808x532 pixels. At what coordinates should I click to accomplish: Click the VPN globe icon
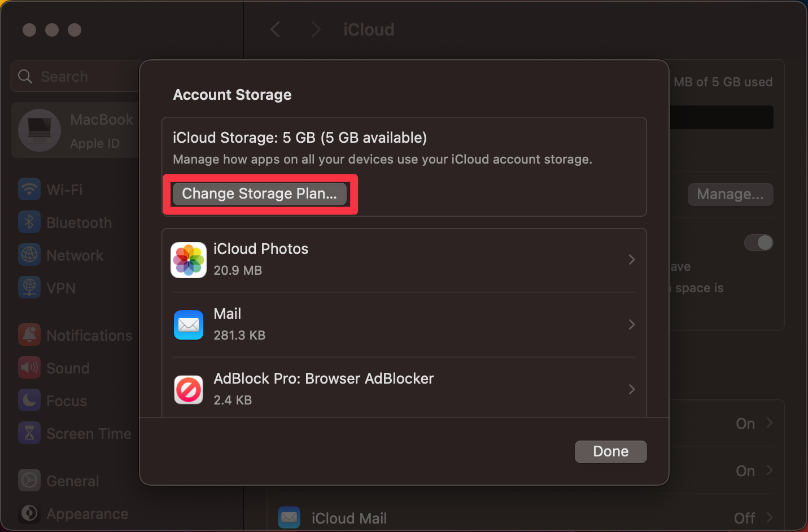(29, 288)
